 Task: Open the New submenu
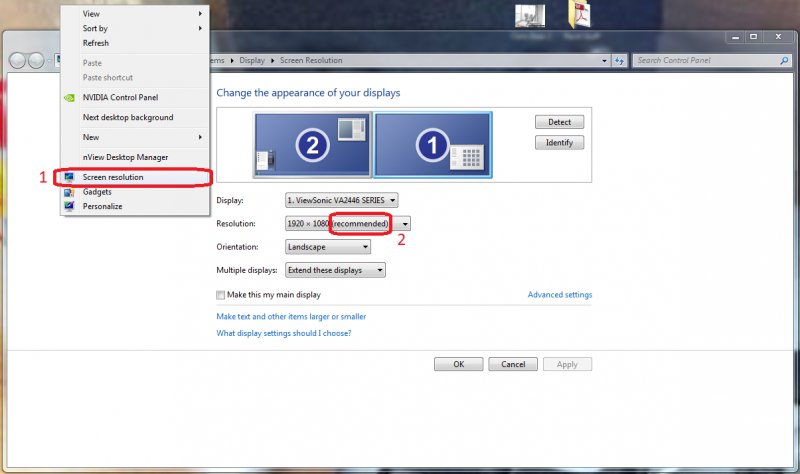pyautogui.click(x=135, y=137)
